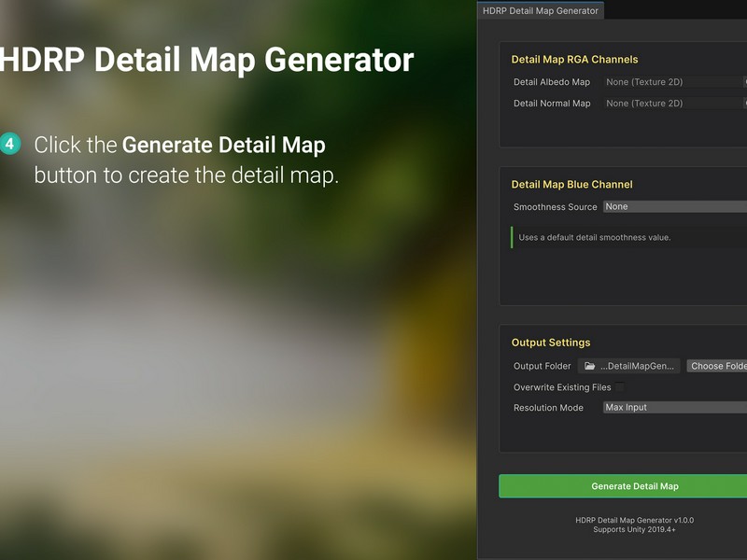747x560 pixels.
Task: Click the Smoothness Source label
Action: (555, 206)
